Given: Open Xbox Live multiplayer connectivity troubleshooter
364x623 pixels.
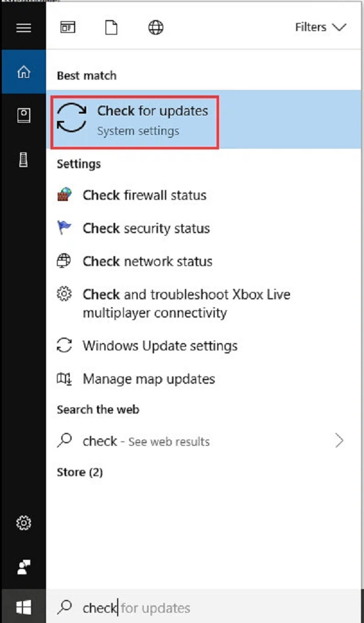Looking at the screenshot, I should point(186,304).
